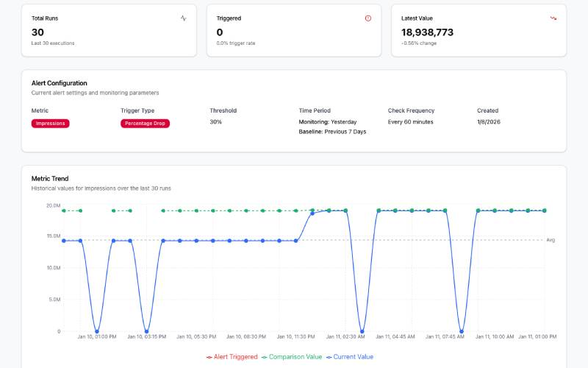Click the red Alert Triggered legend marker
Image resolution: width=588 pixels, height=368 pixels.
point(209,357)
